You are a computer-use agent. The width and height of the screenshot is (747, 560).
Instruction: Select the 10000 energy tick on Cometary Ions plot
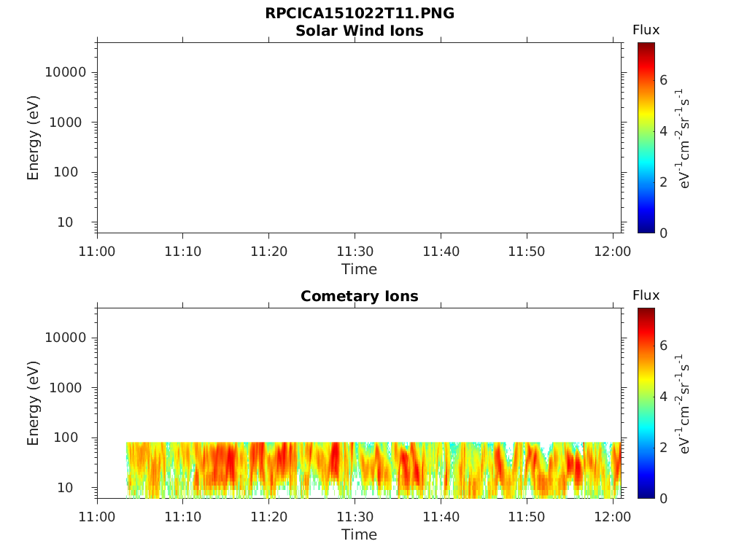point(66,338)
